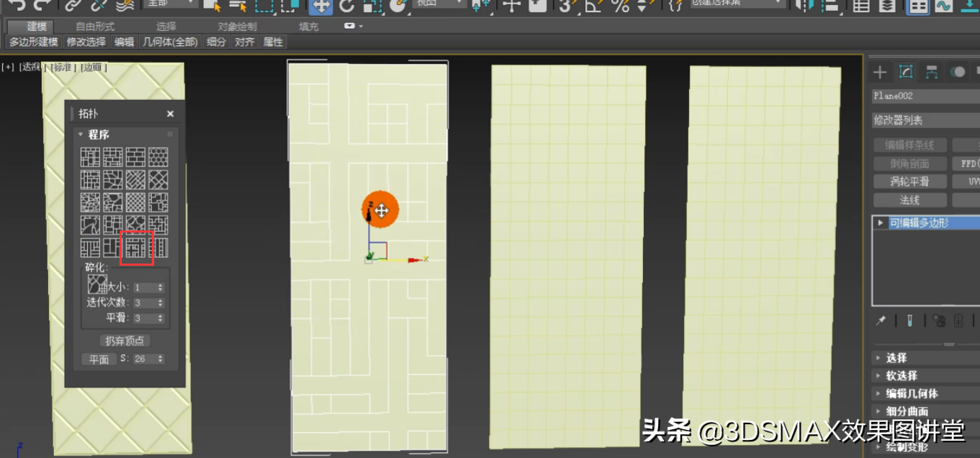Click the Undo arrow in main toolbar

[x=16, y=5]
